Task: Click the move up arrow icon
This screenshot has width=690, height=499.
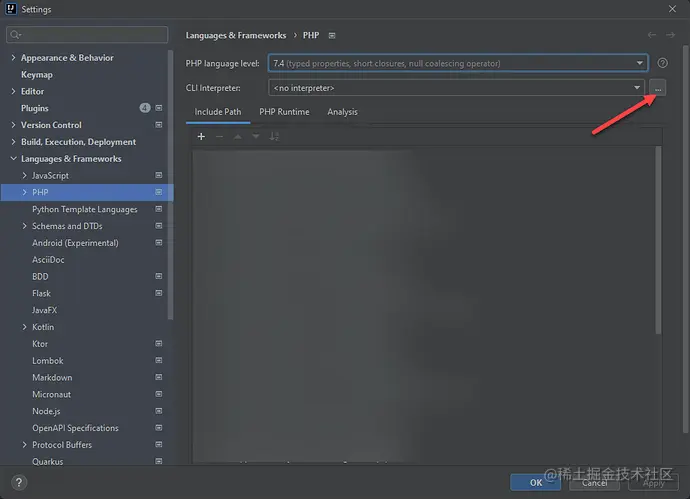Action: click(x=238, y=136)
